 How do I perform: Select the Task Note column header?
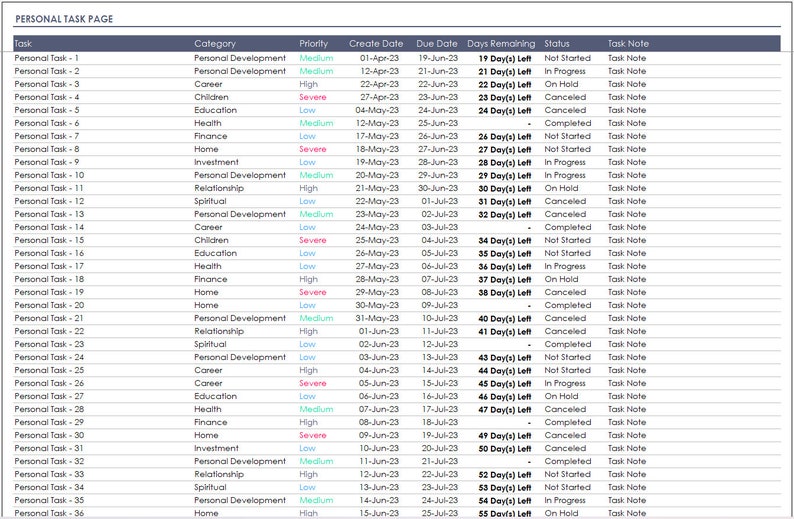pos(628,44)
